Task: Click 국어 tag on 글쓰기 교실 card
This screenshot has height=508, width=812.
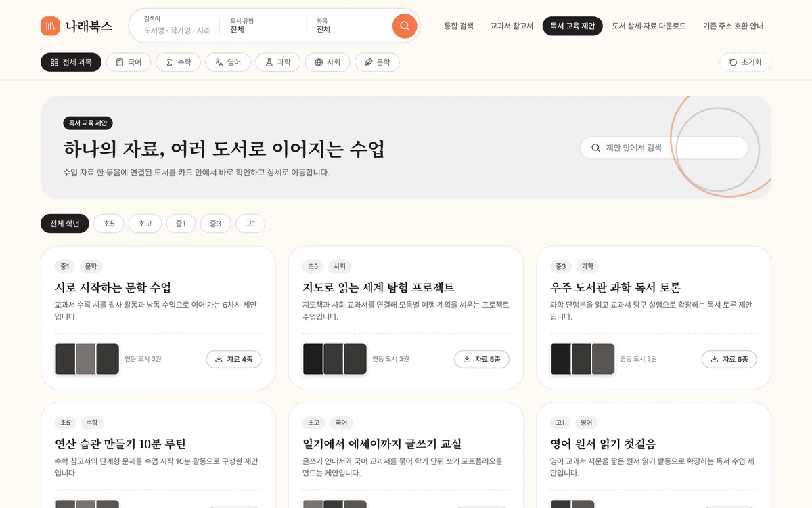Action: [341, 423]
